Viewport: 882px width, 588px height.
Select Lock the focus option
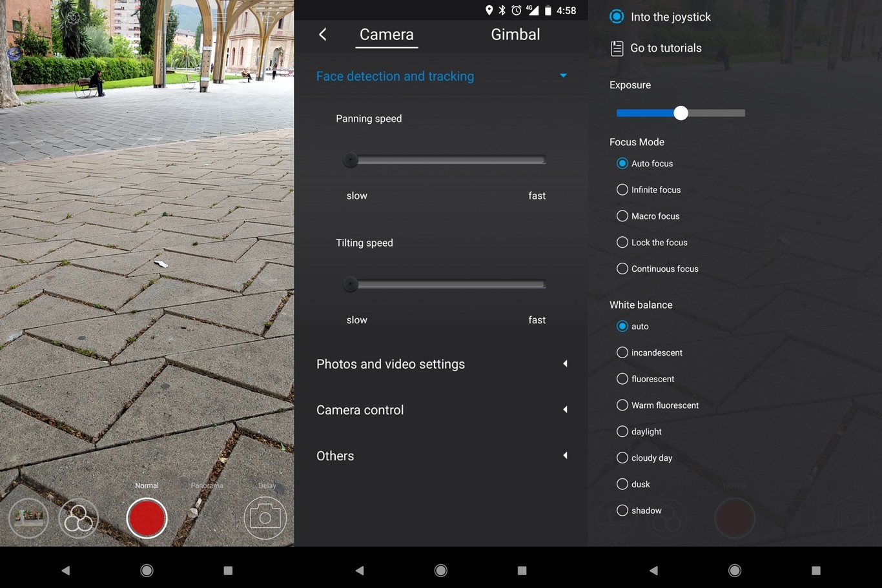click(622, 243)
